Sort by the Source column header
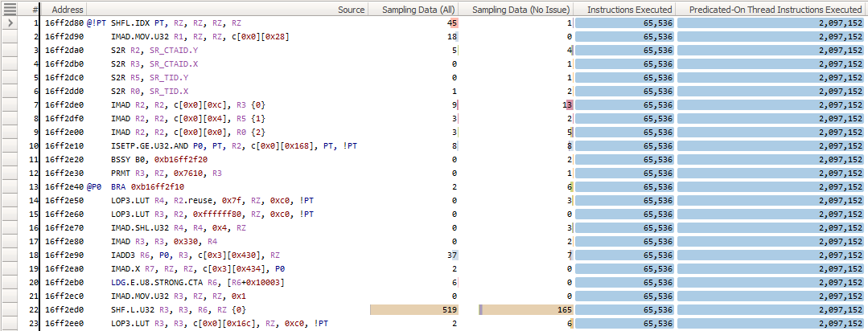This screenshot has height=331, width=868. tap(350, 9)
